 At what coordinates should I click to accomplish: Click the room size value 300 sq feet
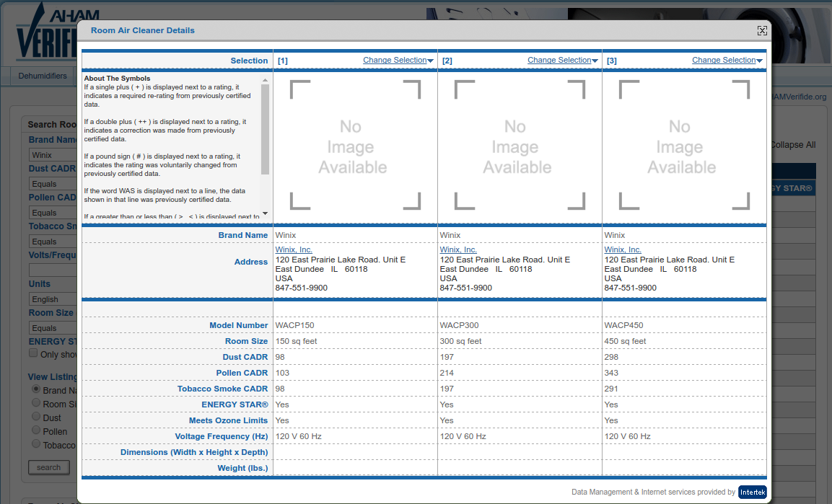460,341
